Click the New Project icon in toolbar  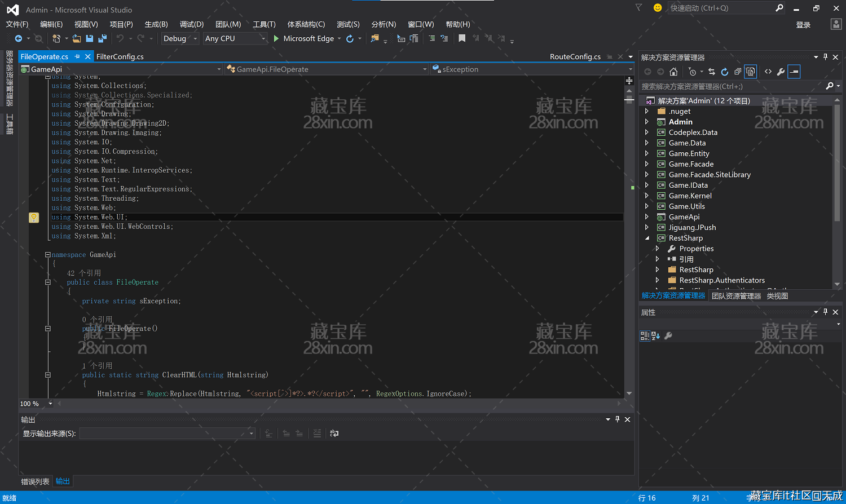click(x=56, y=38)
